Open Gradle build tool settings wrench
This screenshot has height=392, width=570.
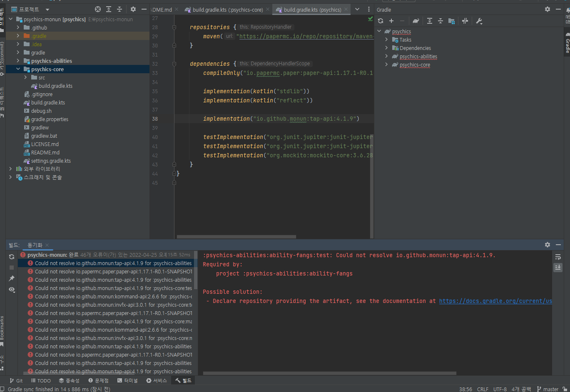tap(479, 21)
